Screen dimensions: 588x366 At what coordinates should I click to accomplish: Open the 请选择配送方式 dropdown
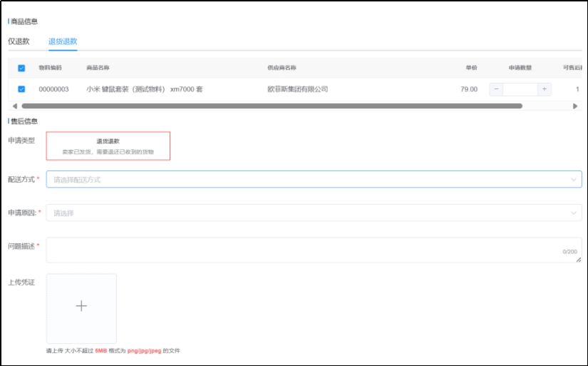click(306, 180)
